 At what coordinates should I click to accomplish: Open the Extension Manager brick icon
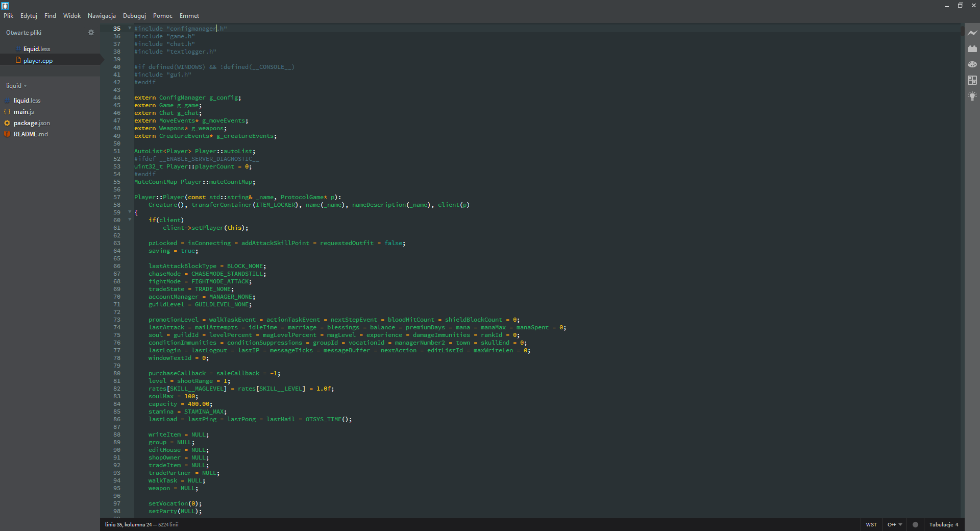[x=973, y=49]
